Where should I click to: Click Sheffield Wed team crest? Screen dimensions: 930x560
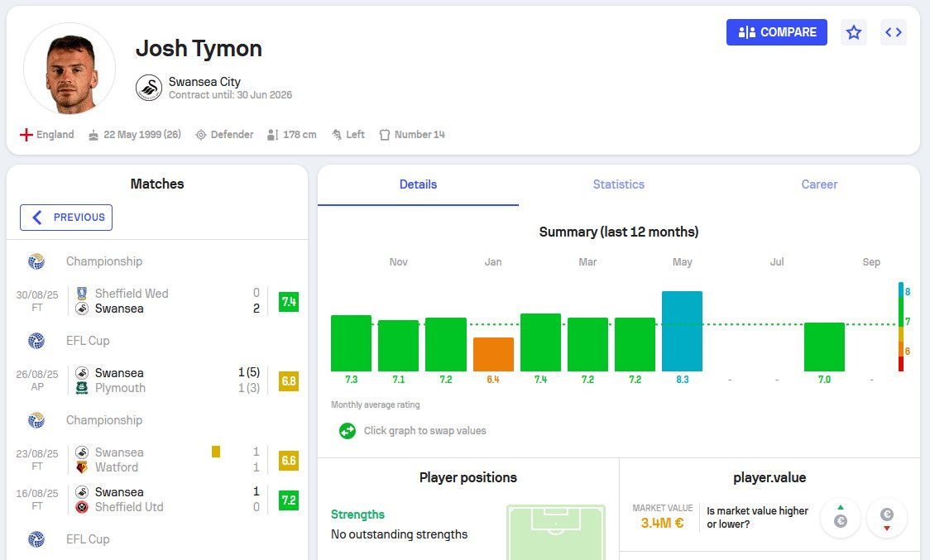point(82,293)
